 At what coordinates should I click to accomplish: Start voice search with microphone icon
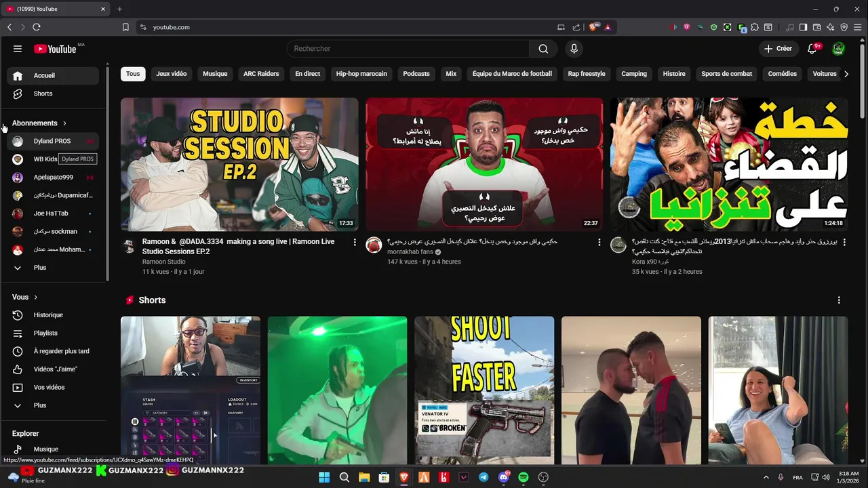(574, 49)
